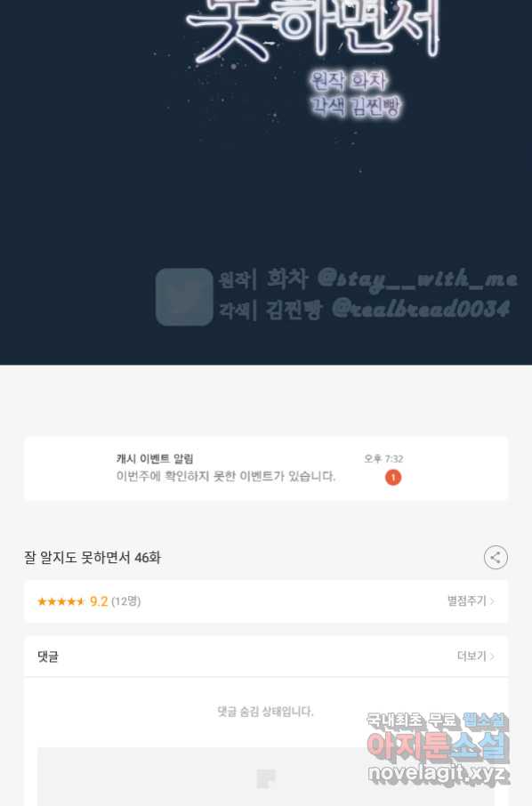Expand comments with 더보기 chevron
This screenshot has height=806, width=532.
475,656
